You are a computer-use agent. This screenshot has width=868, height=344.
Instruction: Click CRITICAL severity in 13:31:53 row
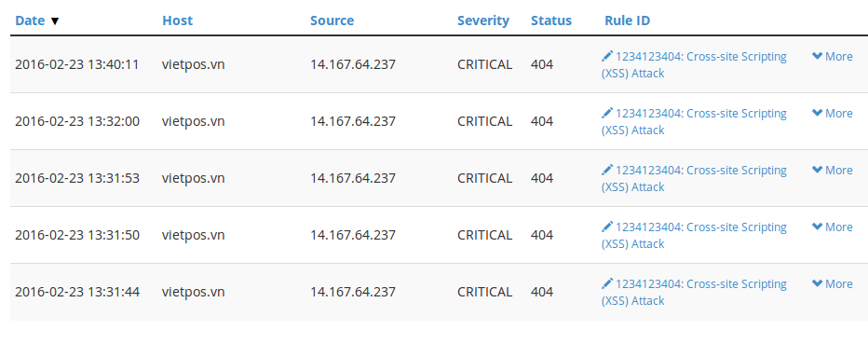484,178
